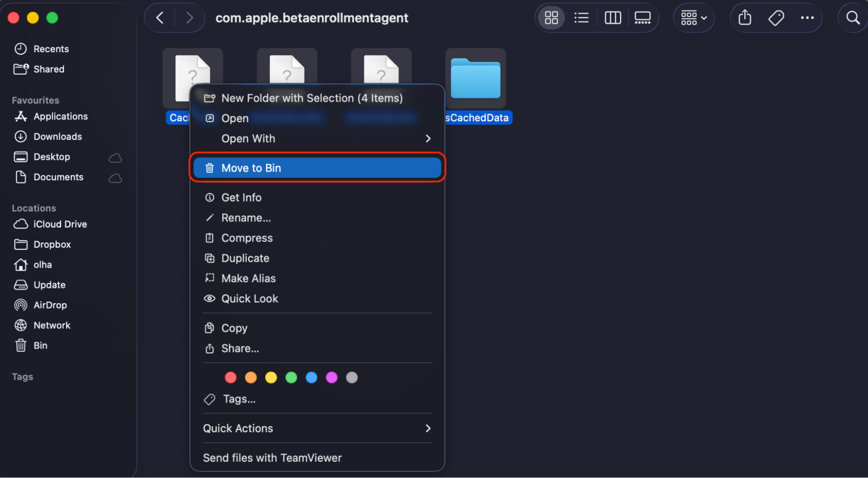Choose Make Alias from the context menu
Screen dimensions: 868x478
pos(317,279)
